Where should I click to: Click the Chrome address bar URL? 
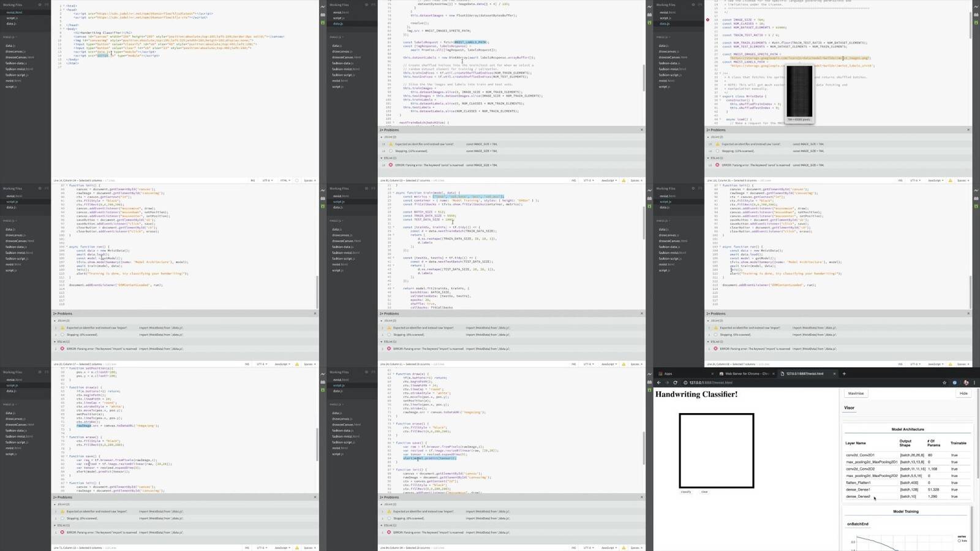(x=710, y=382)
